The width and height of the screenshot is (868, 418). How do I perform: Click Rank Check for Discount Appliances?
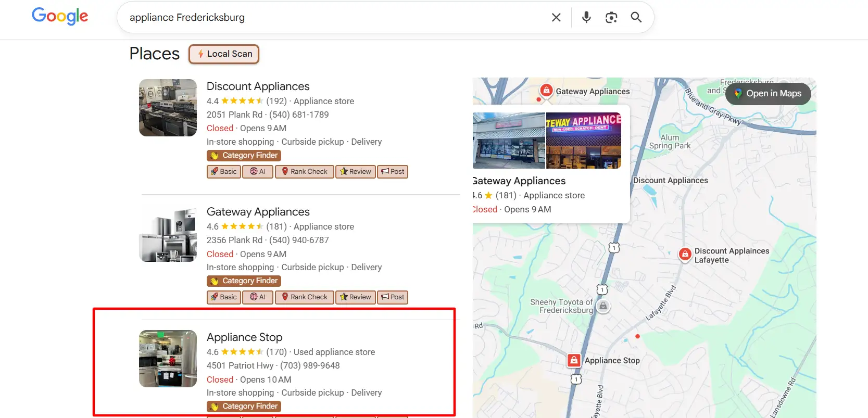[304, 172]
